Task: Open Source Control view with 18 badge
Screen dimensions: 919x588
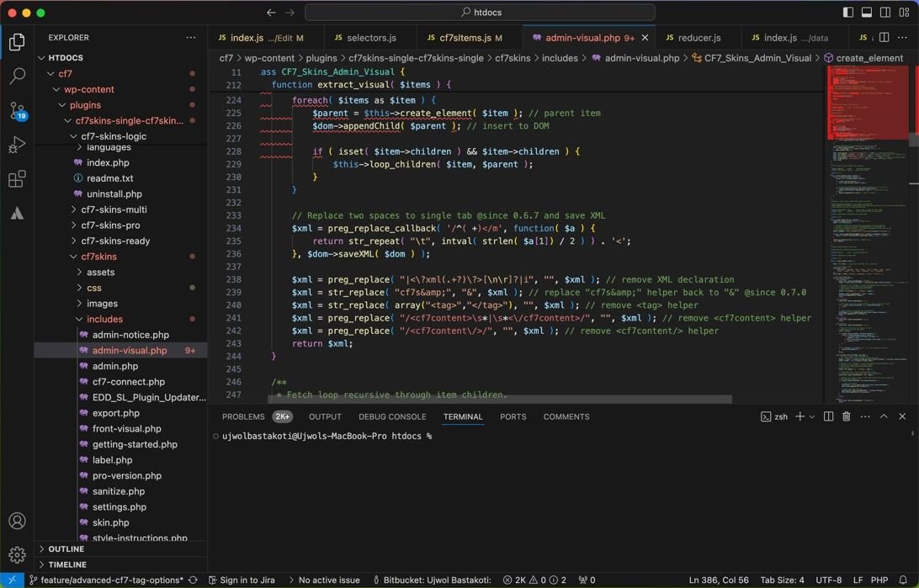Action: coord(17,111)
